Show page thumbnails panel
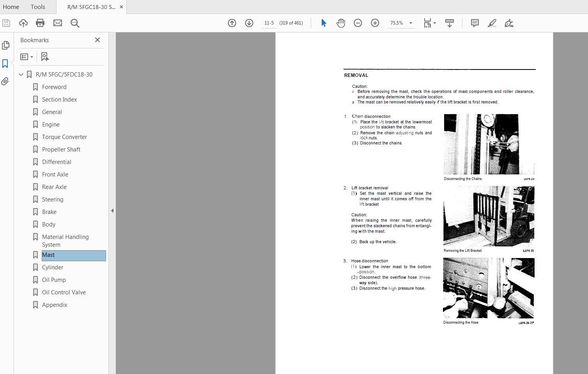The width and height of the screenshot is (588, 374). pyautogui.click(x=5, y=45)
